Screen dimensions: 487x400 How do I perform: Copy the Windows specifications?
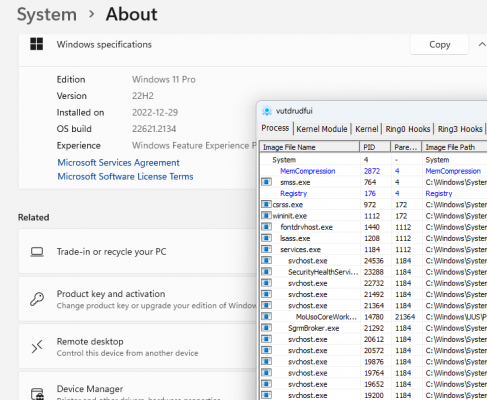pyautogui.click(x=439, y=44)
